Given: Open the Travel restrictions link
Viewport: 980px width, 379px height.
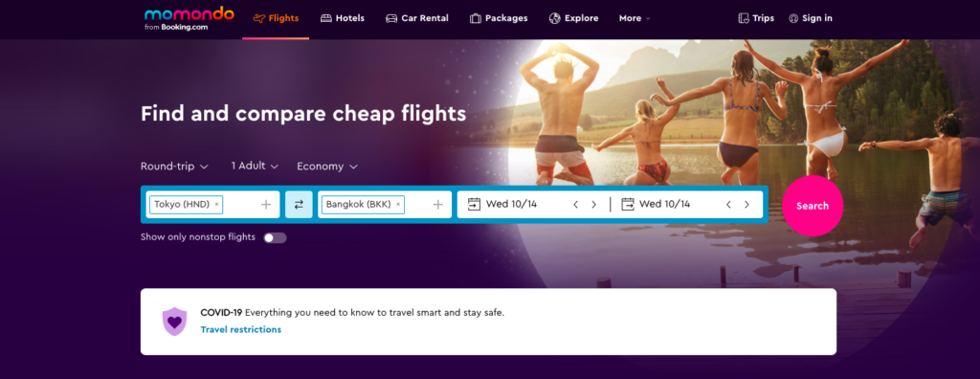Looking at the screenshot, I should click(240, 329).
